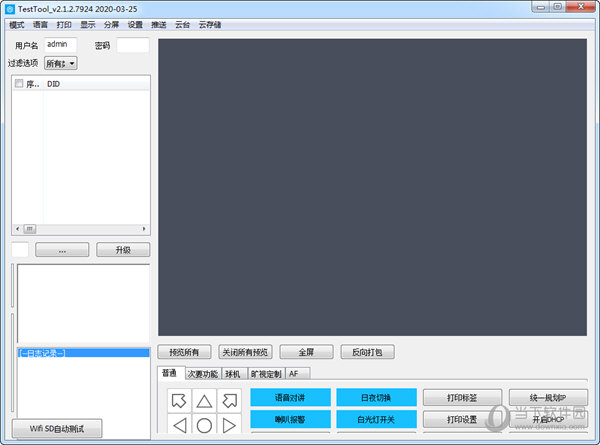Image resolution: width=600 pixels, height=445 pixels.
Task: Click the 全屏 fullscreen button
Action: tap(306, 352)
